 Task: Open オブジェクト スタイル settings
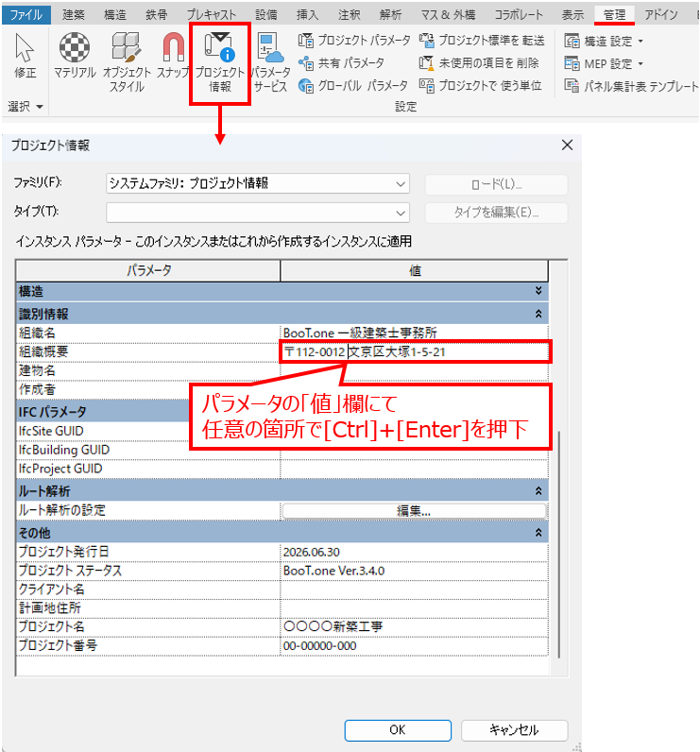127,62
